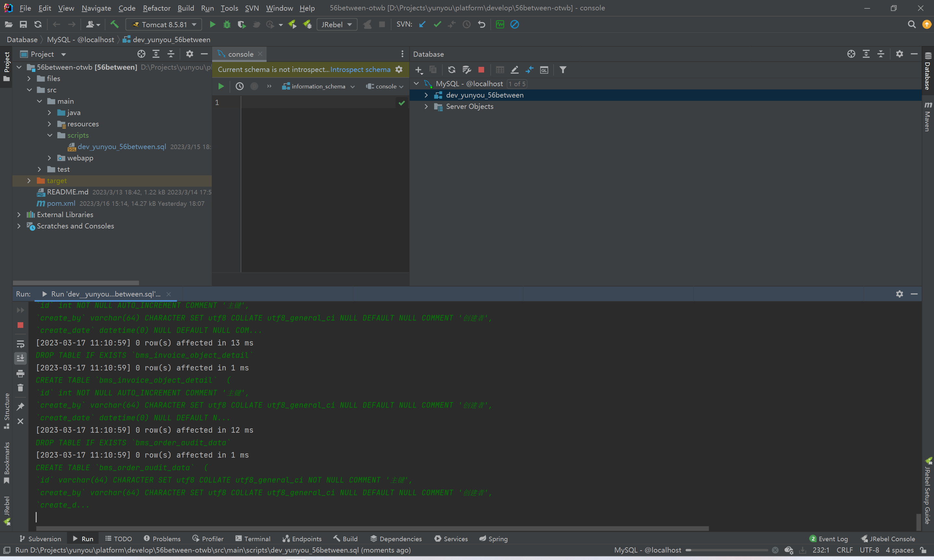Open the query console icon in Database toolbar

544,70
